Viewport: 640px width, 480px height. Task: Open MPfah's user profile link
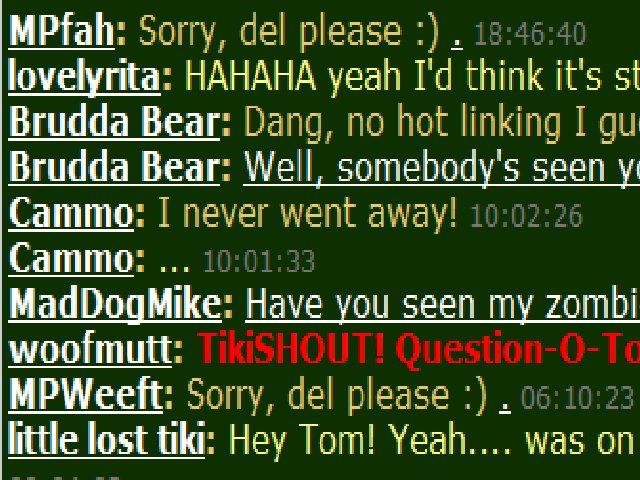(x=62, y=31)
